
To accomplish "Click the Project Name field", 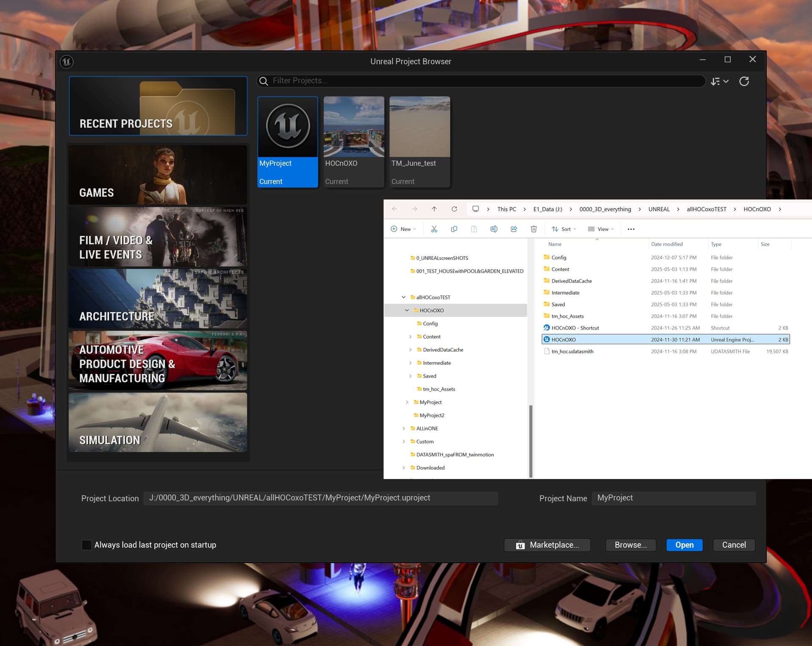I will pos(674,498).
